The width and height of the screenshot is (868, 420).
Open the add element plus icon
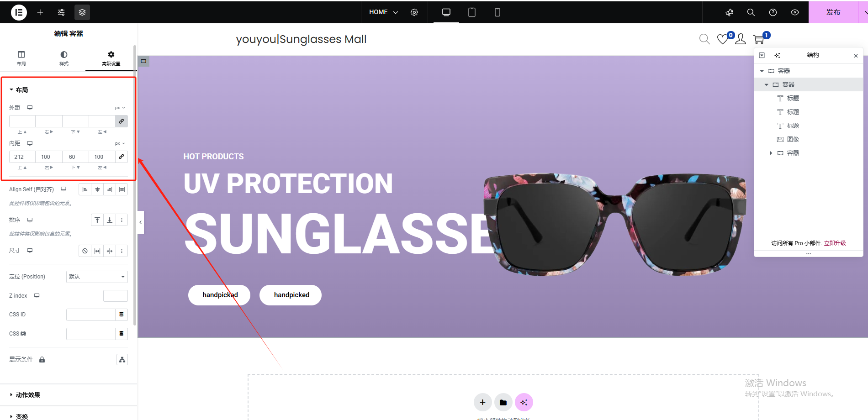40,12
